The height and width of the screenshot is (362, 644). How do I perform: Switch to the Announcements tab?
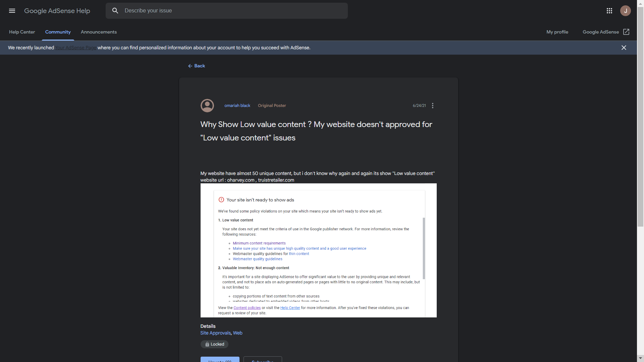click(99, 32)
